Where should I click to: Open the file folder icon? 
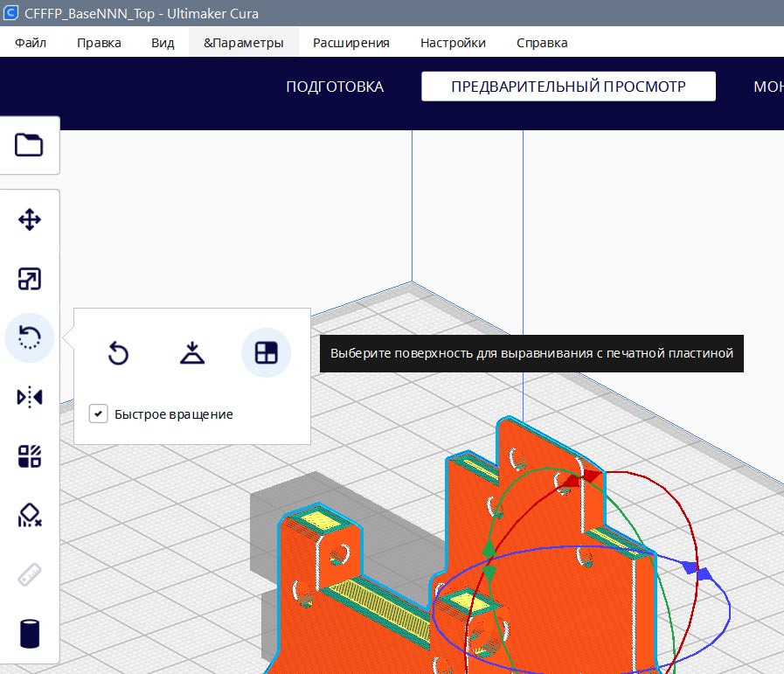click(x=30, y=144)
